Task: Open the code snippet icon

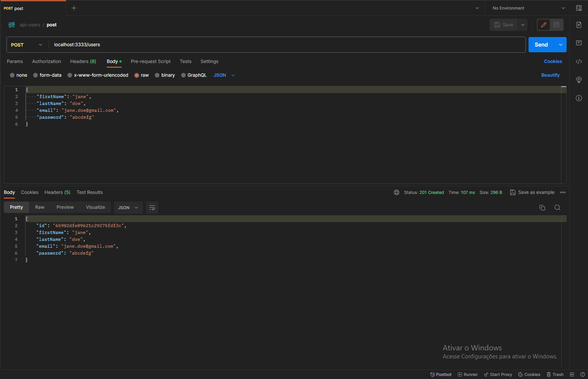Action: 579,61
